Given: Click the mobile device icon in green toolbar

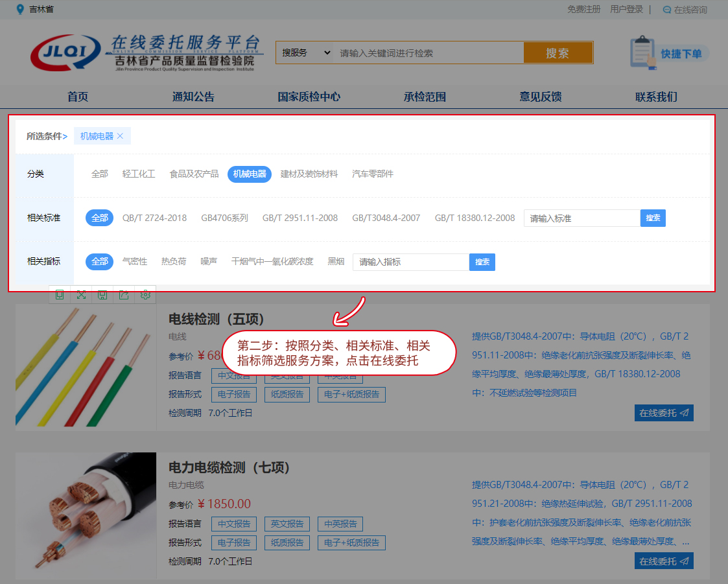Looking at the screenshot, I should pos(60,294).
